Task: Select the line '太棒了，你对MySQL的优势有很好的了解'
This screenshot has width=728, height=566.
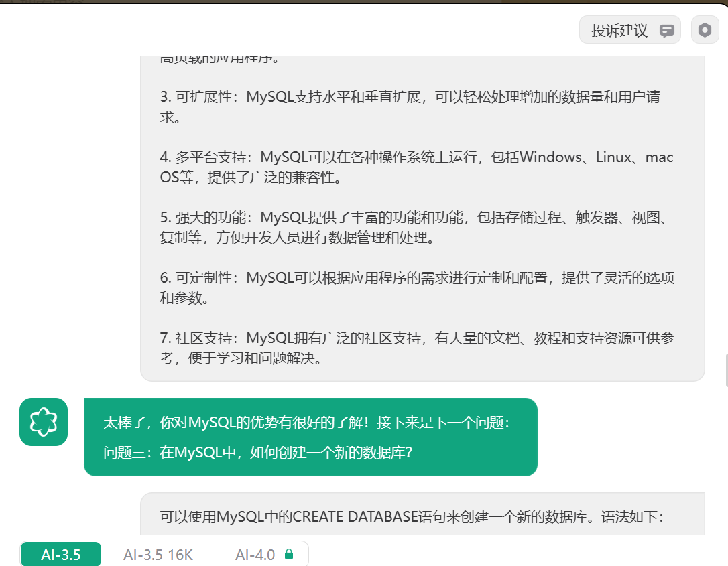Action: [x=306, y=423]
